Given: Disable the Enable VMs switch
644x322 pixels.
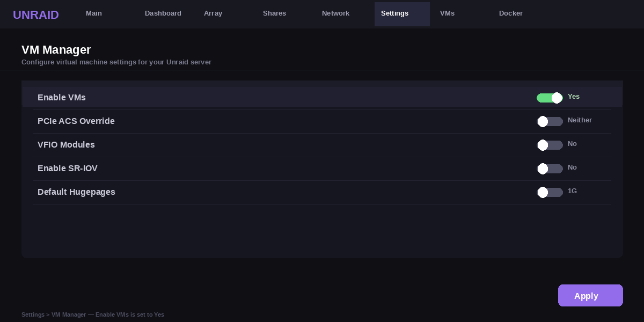Looking at the screenshot, I should [550, 98].
